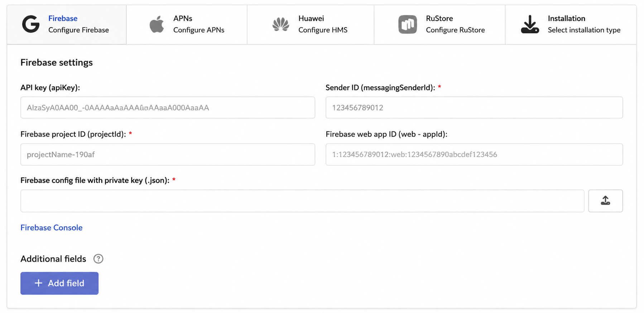The height and width of the screenshot is (313, 644).
Task: Open the Huawei HMS tab
Action: pyautogui.click(x=311, y=24)
